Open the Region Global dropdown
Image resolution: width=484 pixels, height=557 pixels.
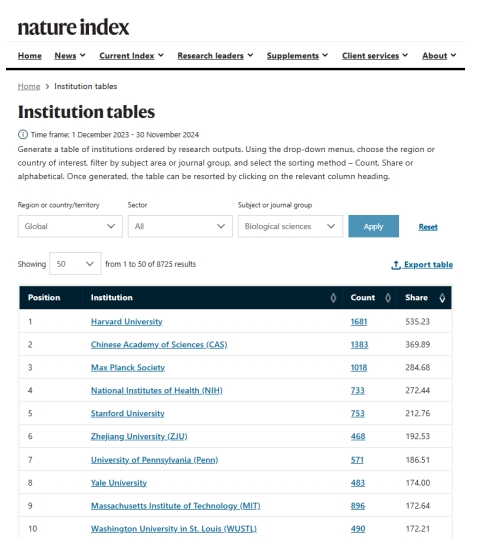(70, 226)
